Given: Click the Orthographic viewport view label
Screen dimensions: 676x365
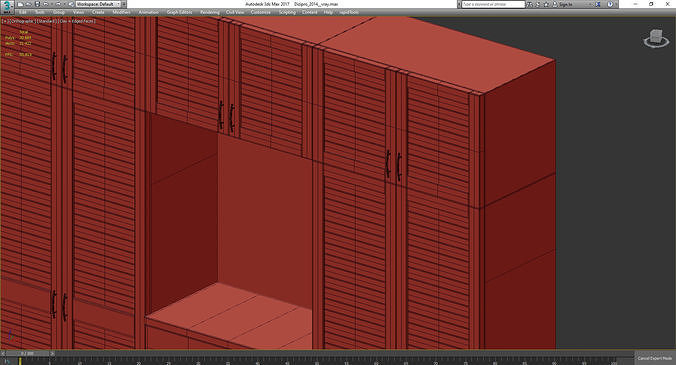Looking at the screenshot, I should click(22, 21).
